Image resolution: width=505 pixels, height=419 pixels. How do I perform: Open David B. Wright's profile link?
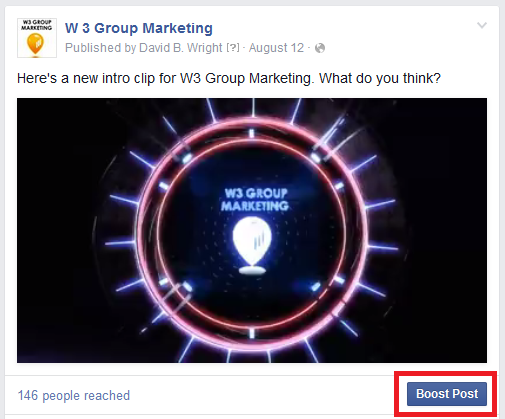180,48
